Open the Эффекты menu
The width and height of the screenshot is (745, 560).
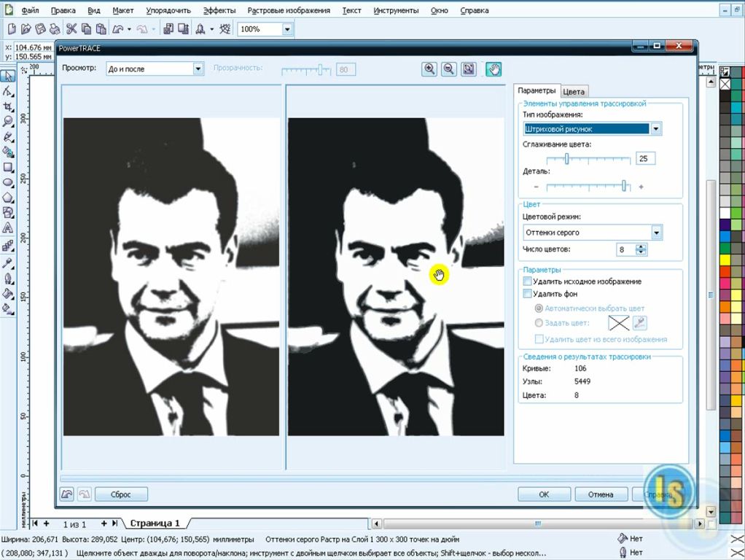219,10
